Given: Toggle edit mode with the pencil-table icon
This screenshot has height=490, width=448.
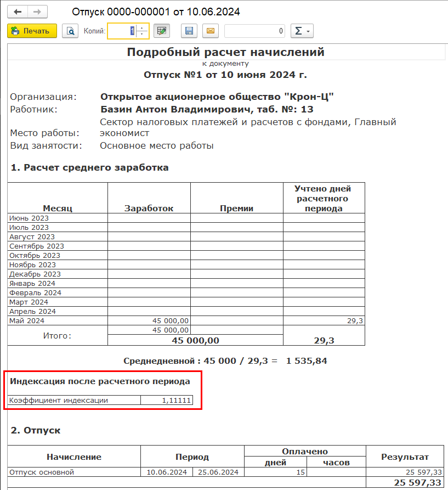Looking at the screenshot, I should tap(162, 31).
